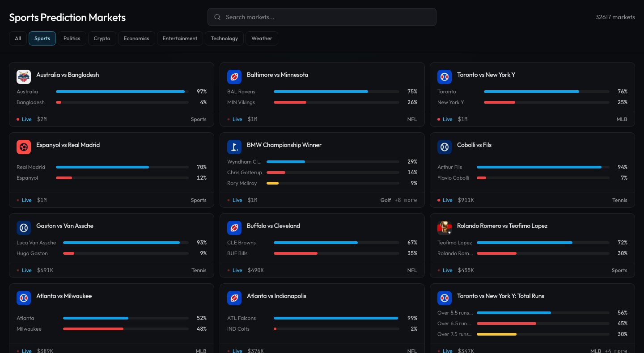The width and height of the screenshot is (644, 353).
Task: Click the baseball icon beside Toronto vs New York Y moneyline
Action: [x=445, y=77]
